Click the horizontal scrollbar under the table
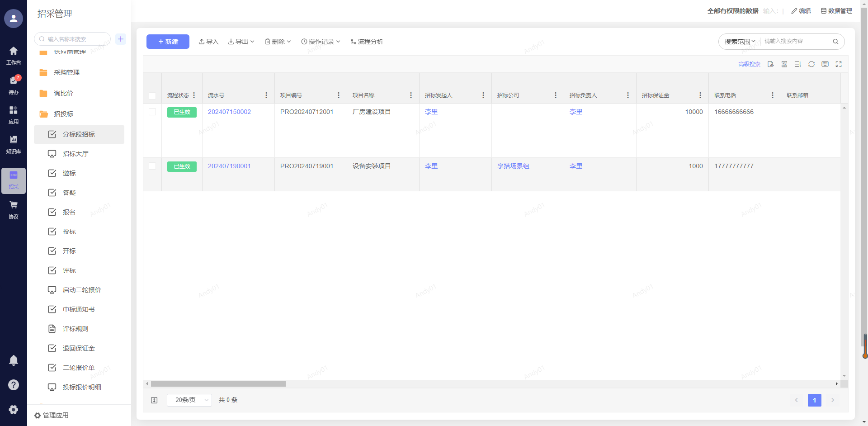Screen dimensions: 868x426 pyautogui.click(x=218, y=384)
